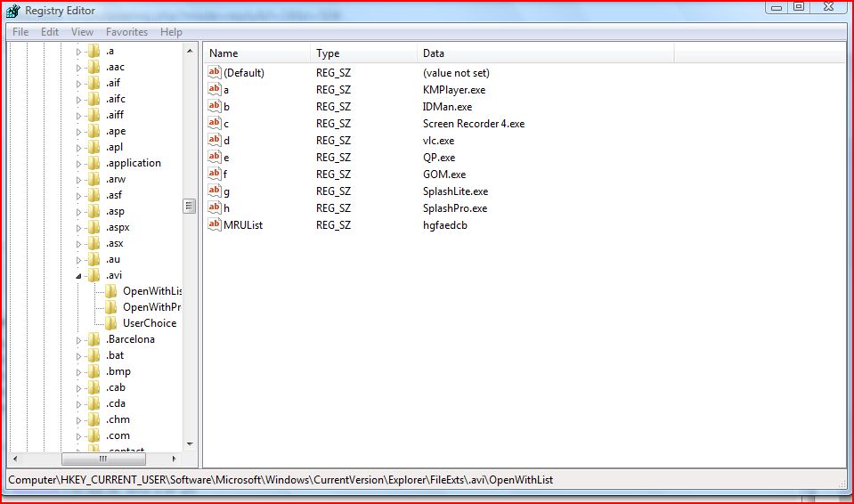
Task: Click the .chm key folder icon
Action: [94, 419]
